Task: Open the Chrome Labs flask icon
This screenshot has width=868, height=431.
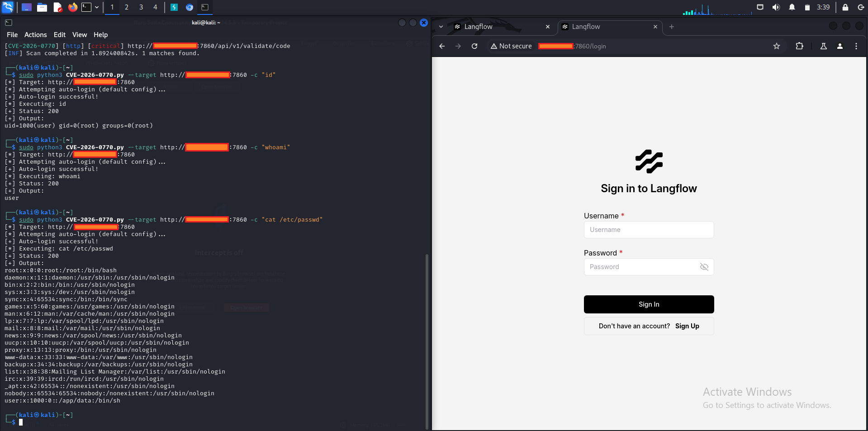Action: [823, 46]
